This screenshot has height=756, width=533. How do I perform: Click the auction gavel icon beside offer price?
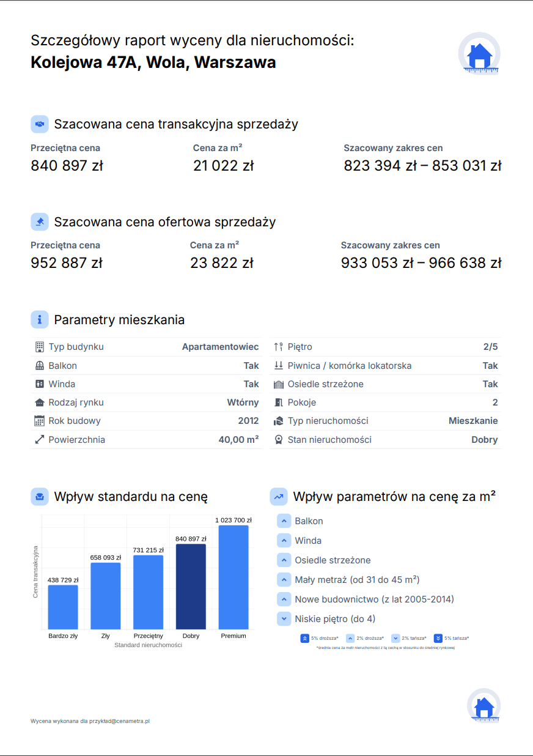click(x=40, y=222)
